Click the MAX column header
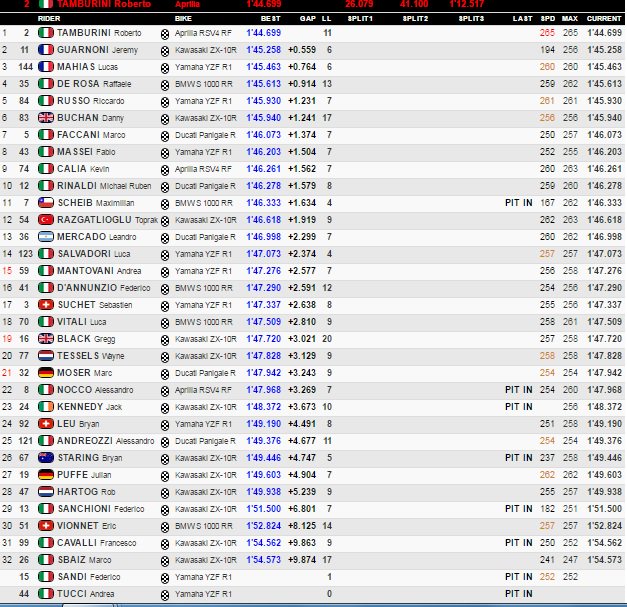627x607 pixels. [x=570, y=18]
